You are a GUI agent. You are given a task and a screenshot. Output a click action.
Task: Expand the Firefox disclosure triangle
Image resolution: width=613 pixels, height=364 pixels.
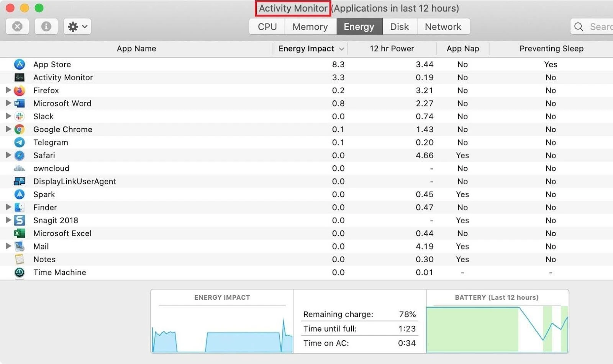point(8,90)
